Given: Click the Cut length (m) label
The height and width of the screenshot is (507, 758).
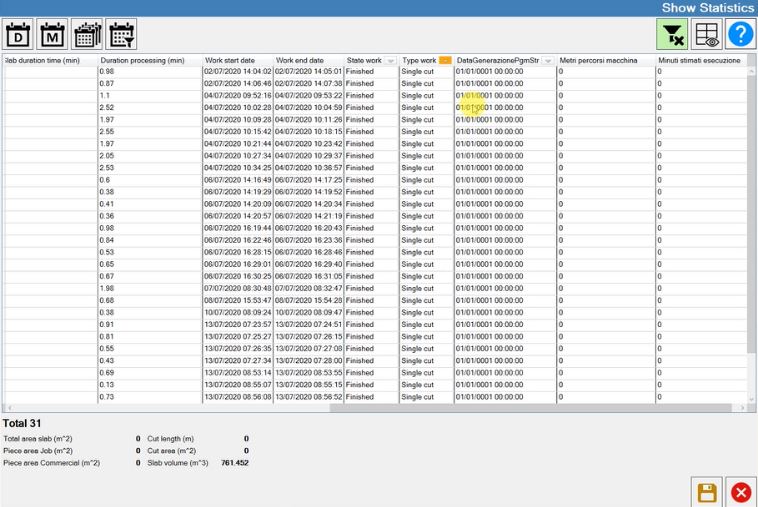Looking at the screenshot, I should [x=171, y=439].
